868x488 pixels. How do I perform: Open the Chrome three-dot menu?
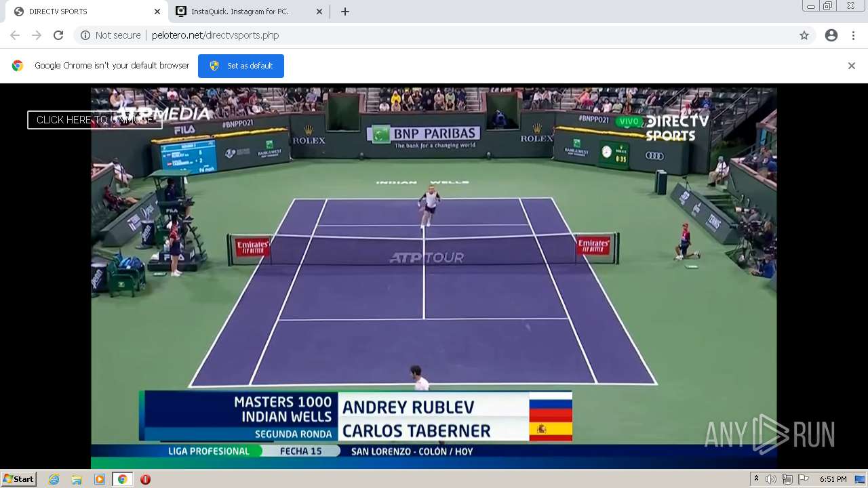click(853, 35)
